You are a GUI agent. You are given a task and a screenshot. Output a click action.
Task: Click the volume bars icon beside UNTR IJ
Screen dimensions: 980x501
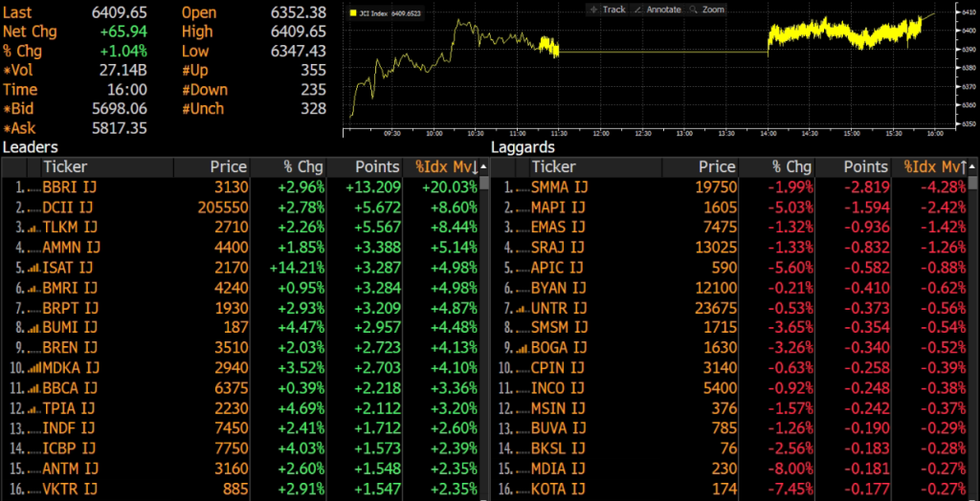[523, 308]
